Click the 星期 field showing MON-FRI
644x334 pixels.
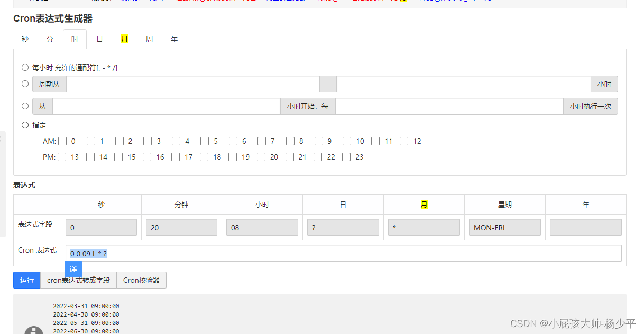coord(504,227)
